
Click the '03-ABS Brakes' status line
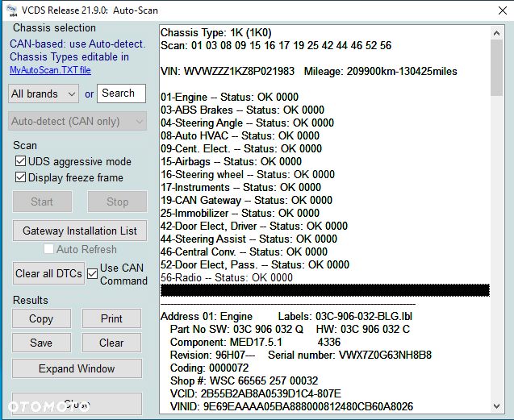coord(242,110)
